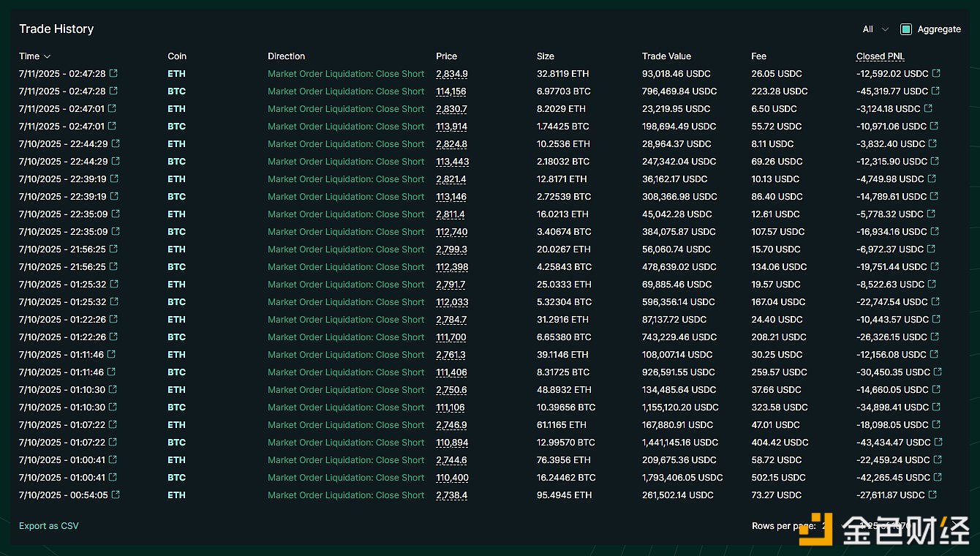Click the underlined price 114,156
The image size is (980, 556).
pos(451,91)
